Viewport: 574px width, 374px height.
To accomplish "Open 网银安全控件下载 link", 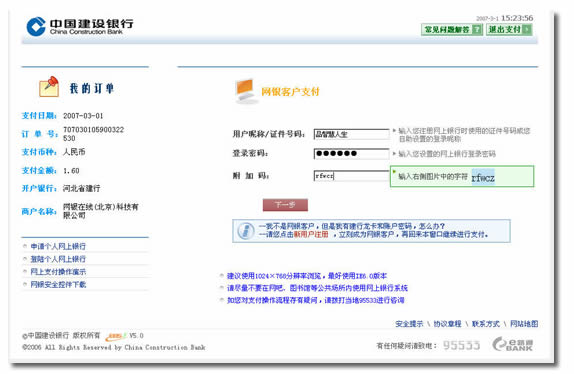I will point(58,284).
